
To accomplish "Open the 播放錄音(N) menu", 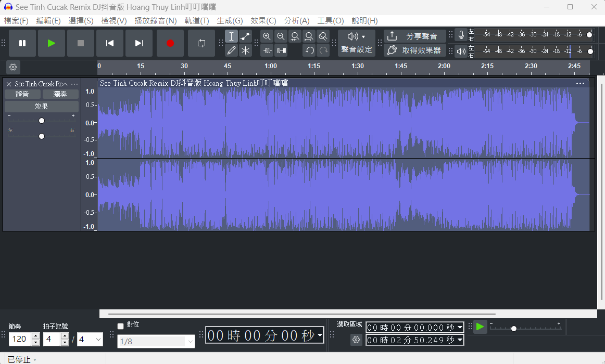I will [x=156, y=21].
